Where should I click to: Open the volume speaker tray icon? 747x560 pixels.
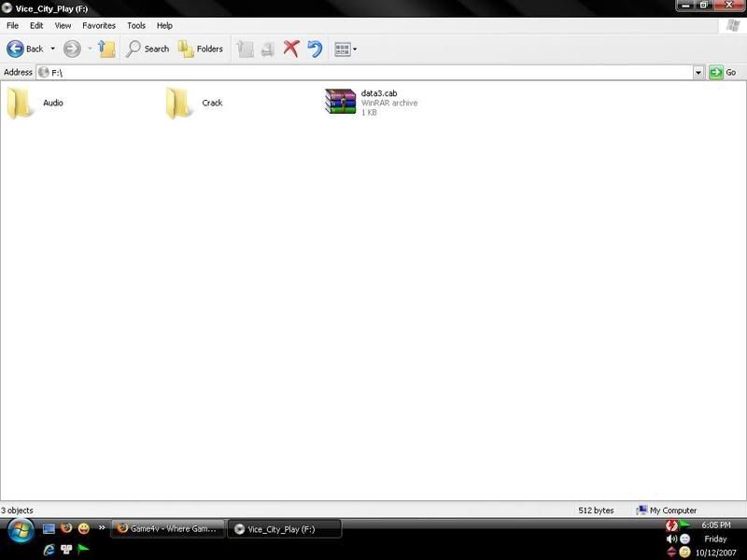point(671,539)
